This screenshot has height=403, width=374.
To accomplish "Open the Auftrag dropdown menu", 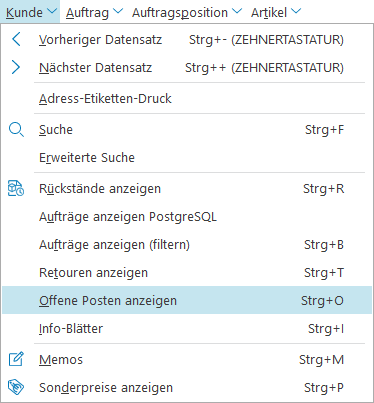I will pyautogui.click(x=94, y=12).
